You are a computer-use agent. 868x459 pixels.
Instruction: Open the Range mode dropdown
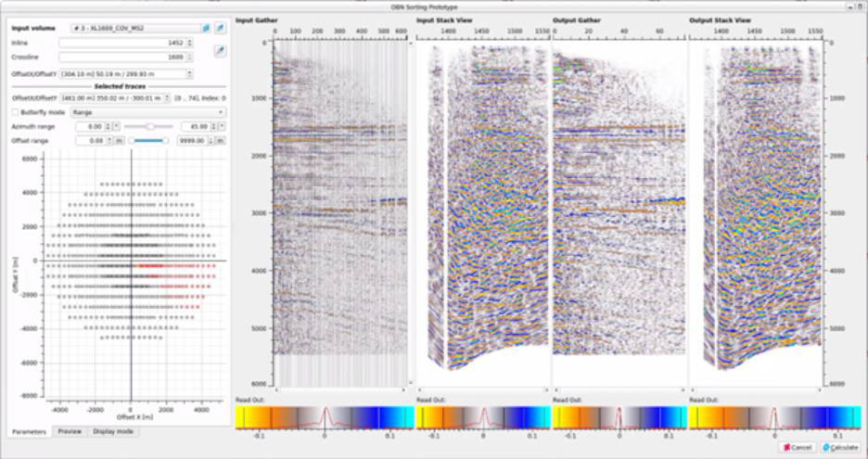pos(147,111)
